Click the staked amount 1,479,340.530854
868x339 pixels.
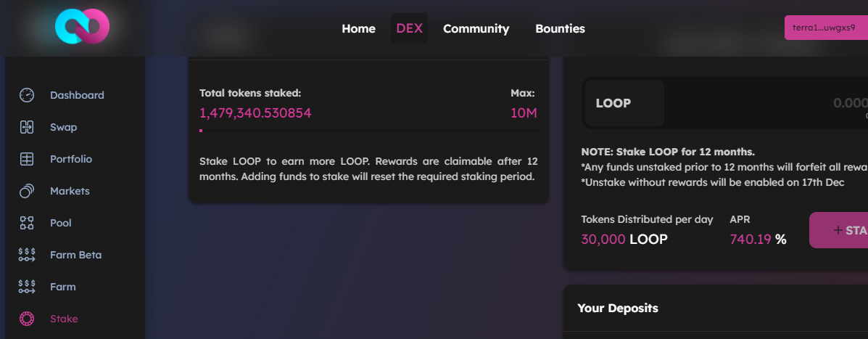tap(255, 113)
